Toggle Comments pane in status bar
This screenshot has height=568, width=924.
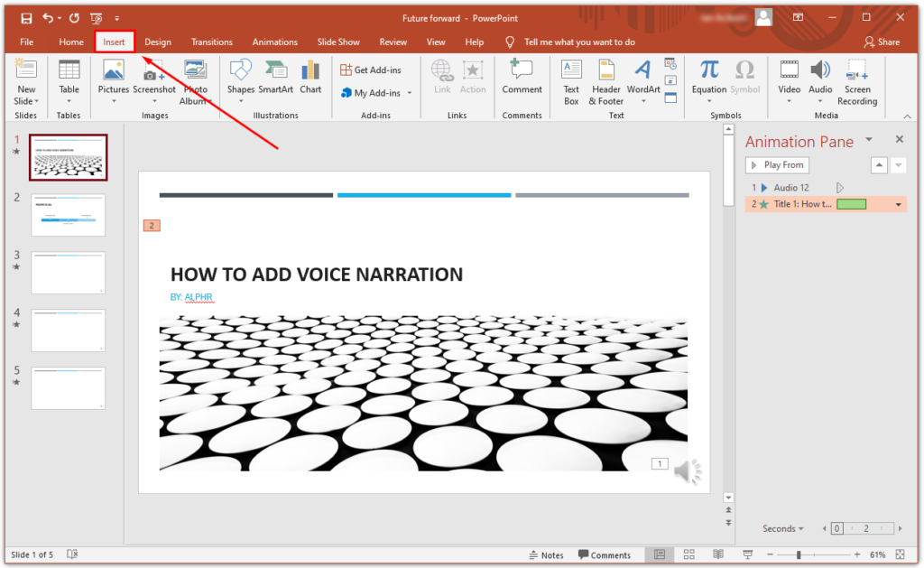point(605,555)
